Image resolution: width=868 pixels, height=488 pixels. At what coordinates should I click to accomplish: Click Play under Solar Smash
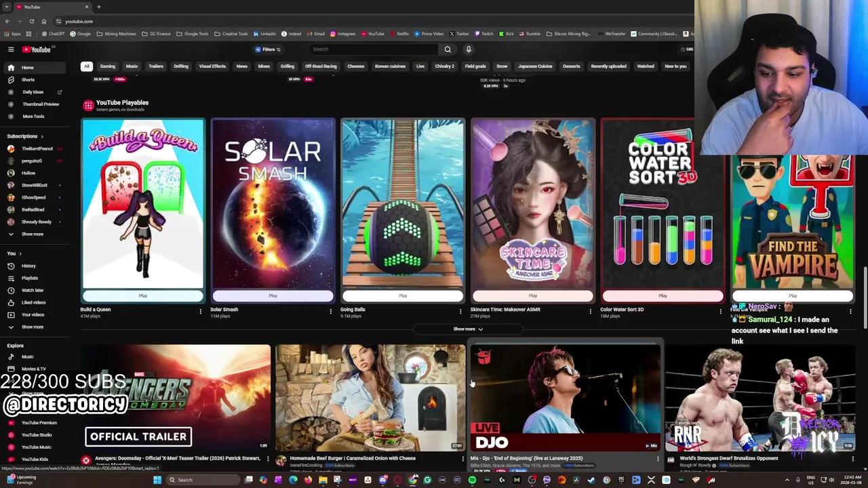pyautogui.click(x=273, y=296)
